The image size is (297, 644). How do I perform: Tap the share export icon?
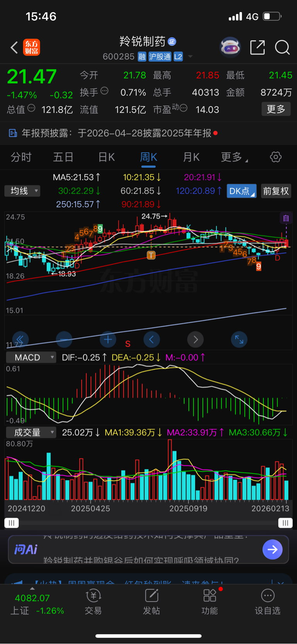[258, 47]
